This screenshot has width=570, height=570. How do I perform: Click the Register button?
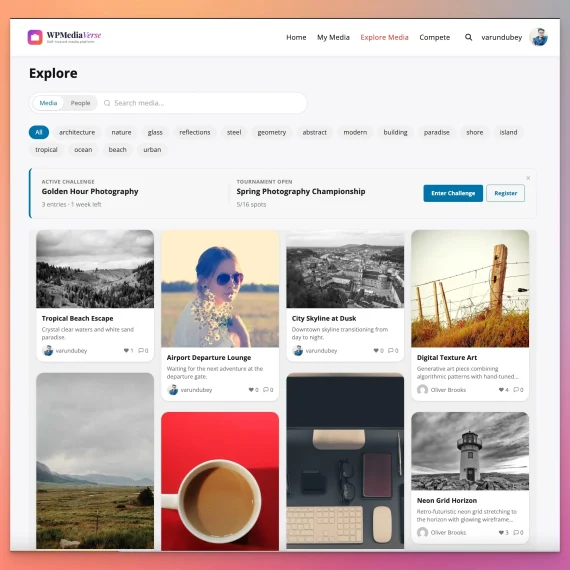click(x=506, y=193)
